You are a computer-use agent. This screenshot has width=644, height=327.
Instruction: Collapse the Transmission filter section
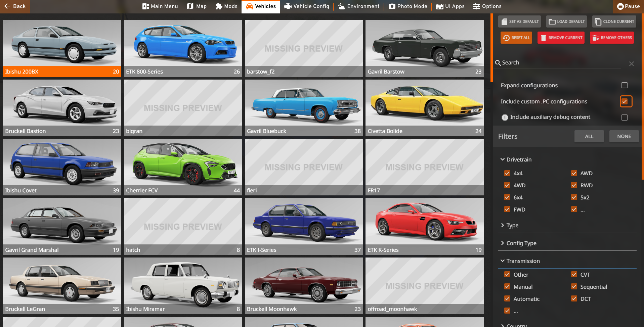(567, 261)
